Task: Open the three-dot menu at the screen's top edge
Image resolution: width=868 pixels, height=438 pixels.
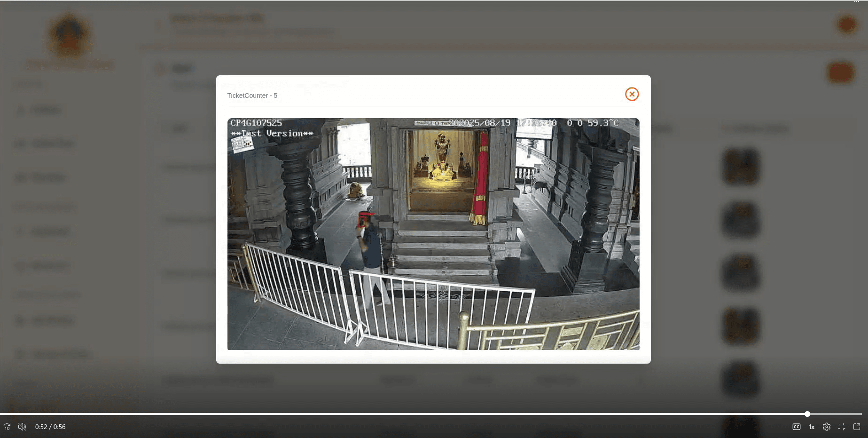Action: [x=857, y=2]
